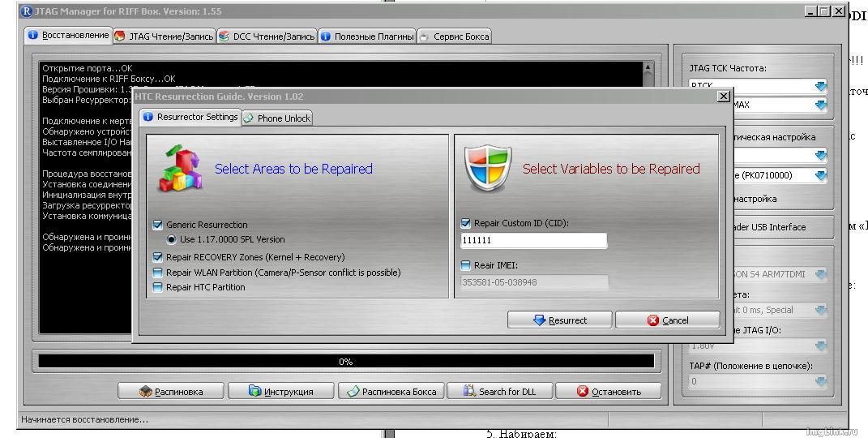
Task: Enable the Reair IMEI checkbox
Action: click(x=465, y=265)
